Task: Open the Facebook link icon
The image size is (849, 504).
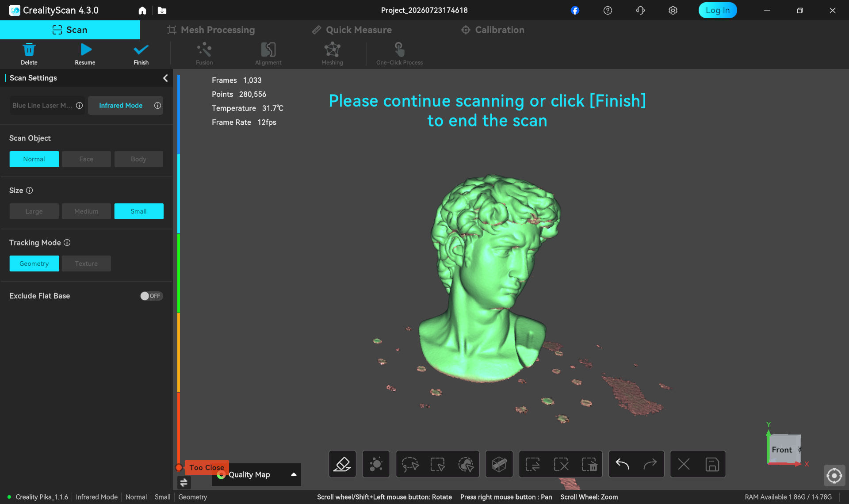Action: click(575, 10)
